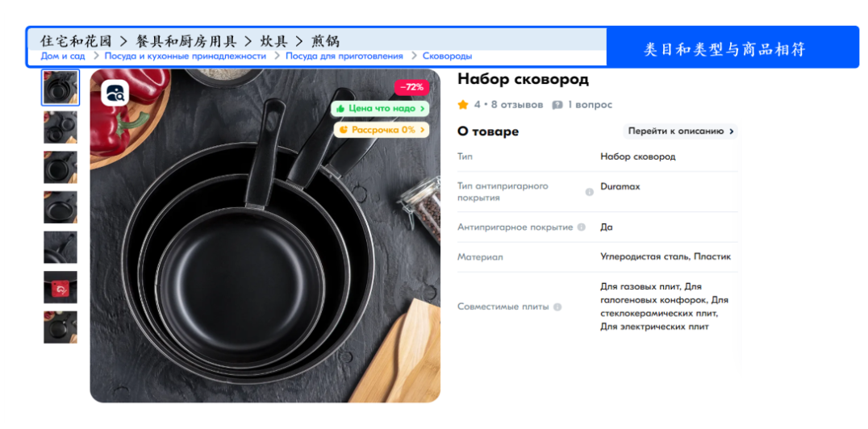
Task: Click info icon beside Антипригарное покрытие
Action: [x=581, y=227]
